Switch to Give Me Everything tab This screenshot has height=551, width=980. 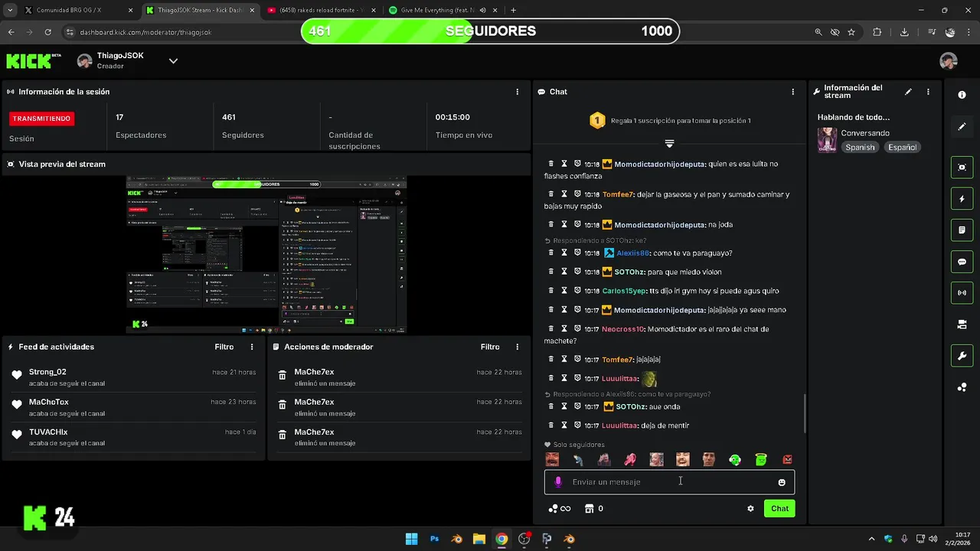click(x=442, y=11)
